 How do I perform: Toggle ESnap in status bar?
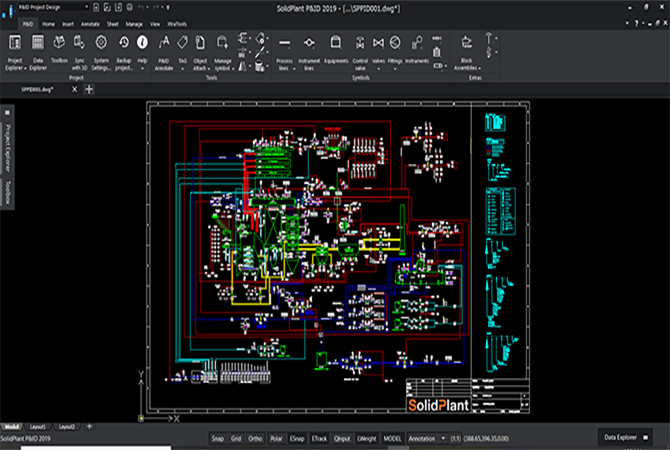click(297, 438)
